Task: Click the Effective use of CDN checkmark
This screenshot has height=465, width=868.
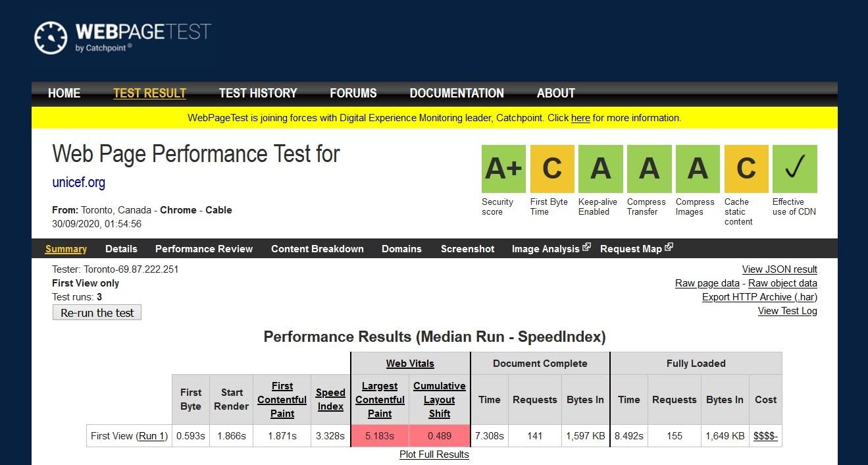Action: coord(795,169)
